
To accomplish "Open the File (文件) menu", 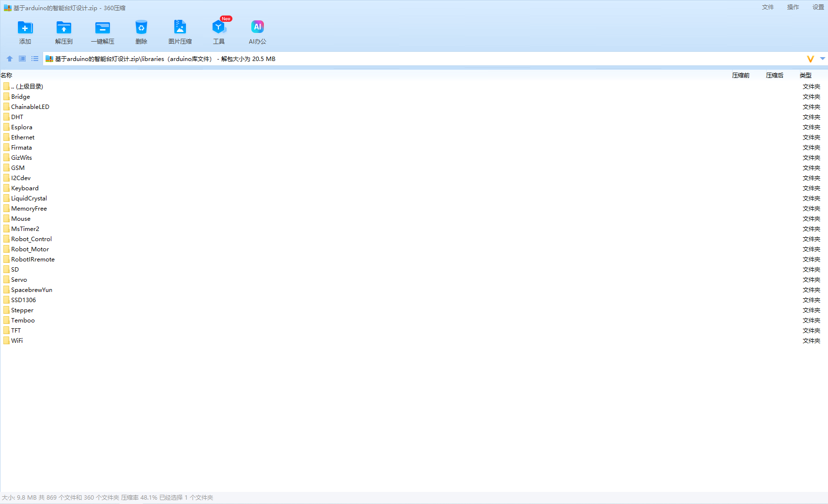I will coord(767,7).
